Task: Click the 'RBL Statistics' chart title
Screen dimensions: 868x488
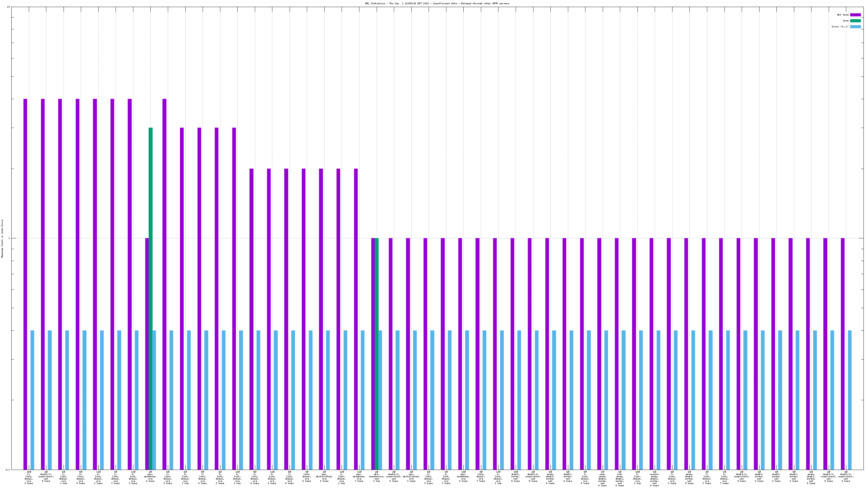Action: pyautogui.click(x=437, y=3)
